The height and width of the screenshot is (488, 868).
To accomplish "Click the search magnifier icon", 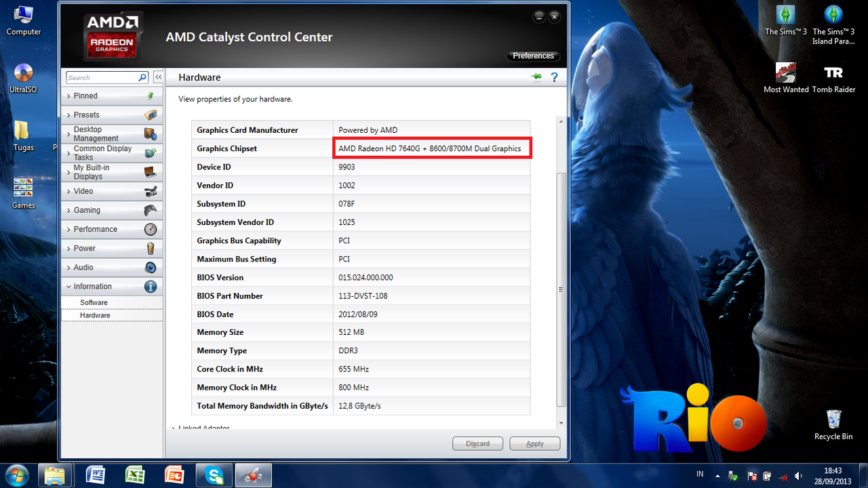I will click(142, 77).
